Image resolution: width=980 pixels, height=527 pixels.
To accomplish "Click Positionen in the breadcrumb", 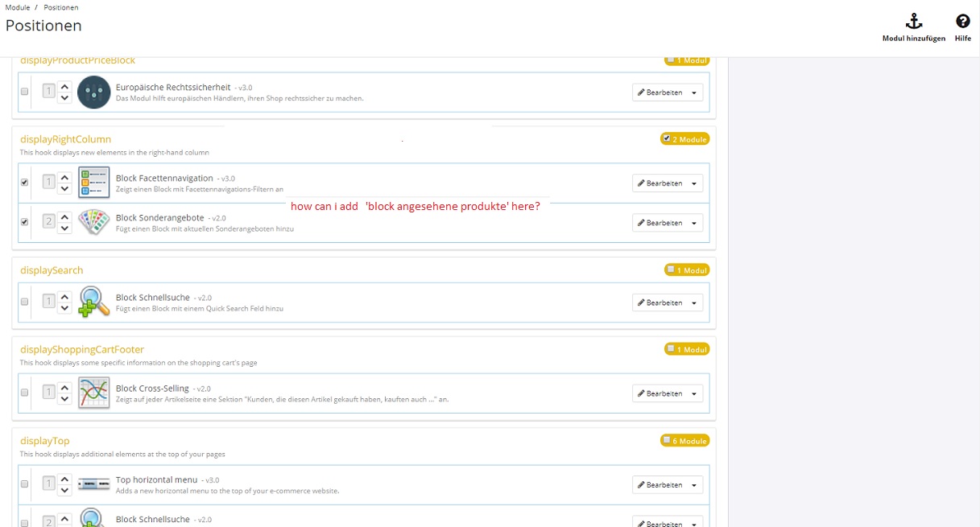I will point(61,7).
